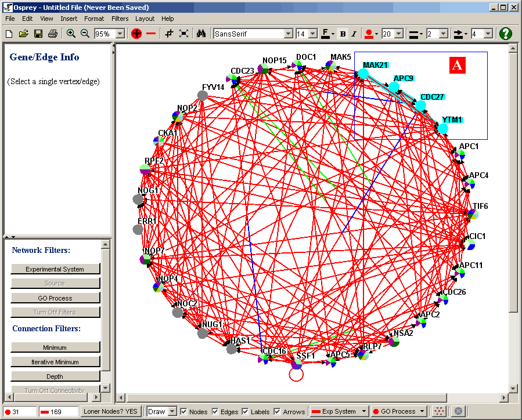Toggle the Edges checkbox
The width and height of the screenshot is (522, 420).
[215, 411]
